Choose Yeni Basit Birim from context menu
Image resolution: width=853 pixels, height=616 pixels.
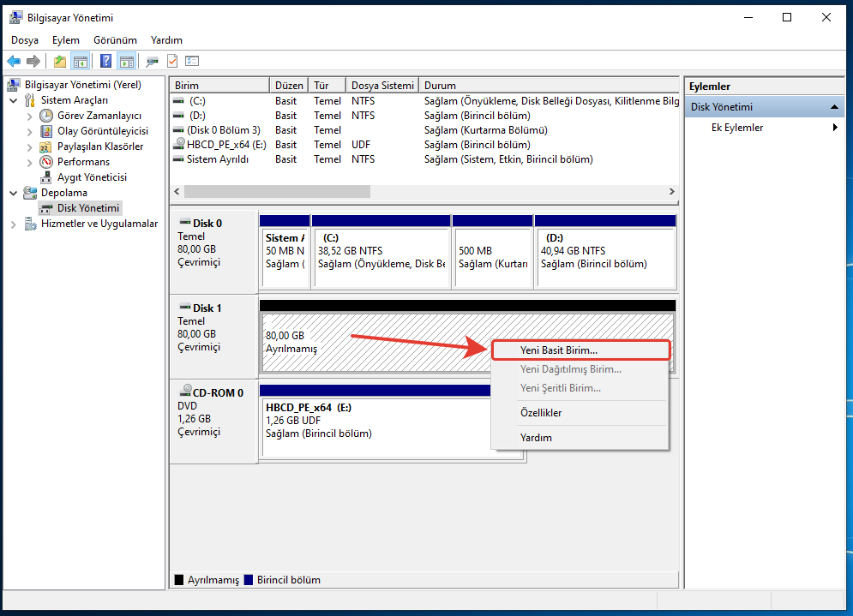[558, 350]
